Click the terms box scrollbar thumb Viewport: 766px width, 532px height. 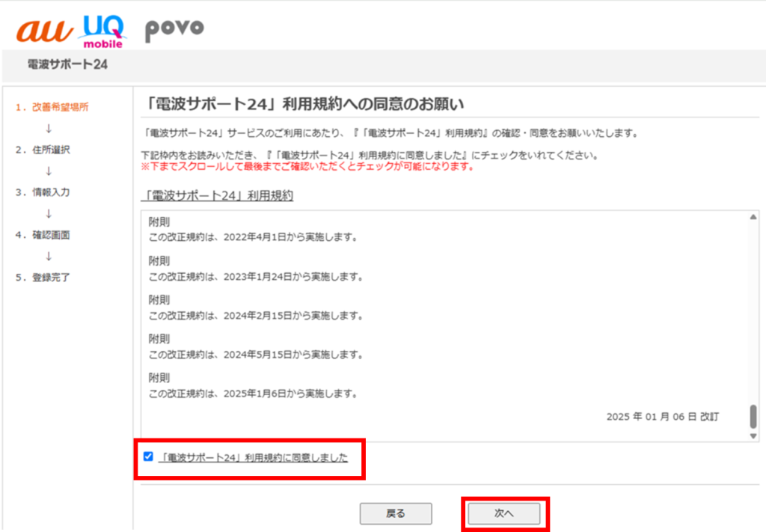[x=753, y=416]
